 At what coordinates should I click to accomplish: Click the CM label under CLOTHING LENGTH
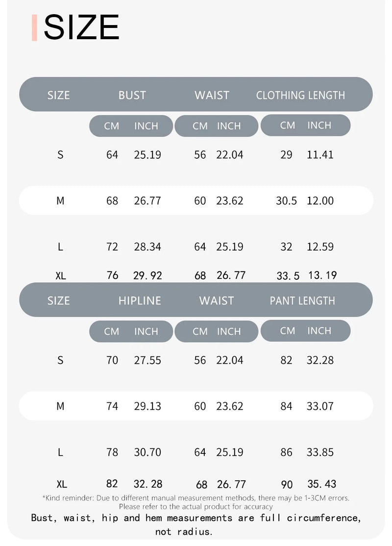tap(288, 125)
